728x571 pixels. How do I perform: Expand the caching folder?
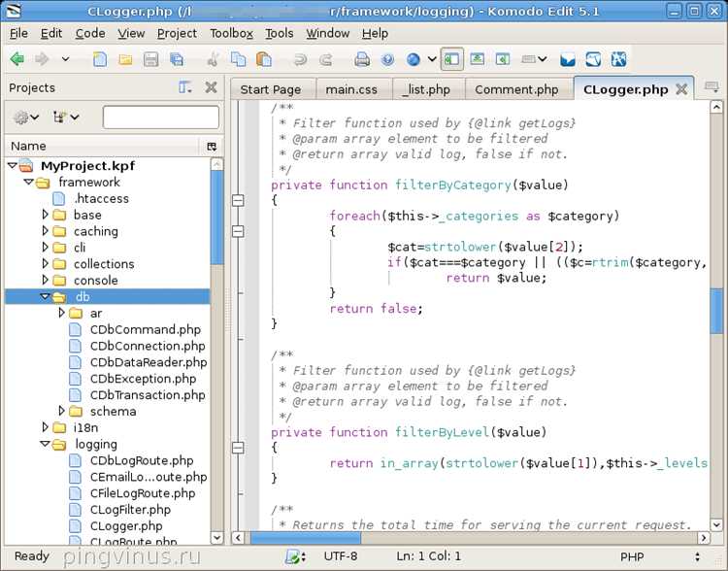pyautogui.click(x=45, y=231)
